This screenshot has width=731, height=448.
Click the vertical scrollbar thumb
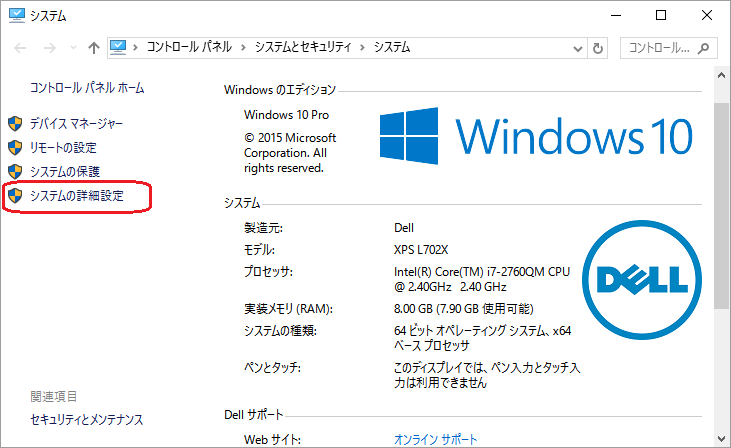pos(721,206)
